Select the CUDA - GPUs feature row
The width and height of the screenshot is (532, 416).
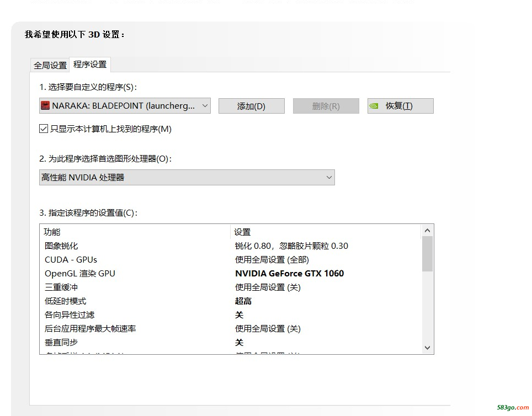click(x=231, y=259)
